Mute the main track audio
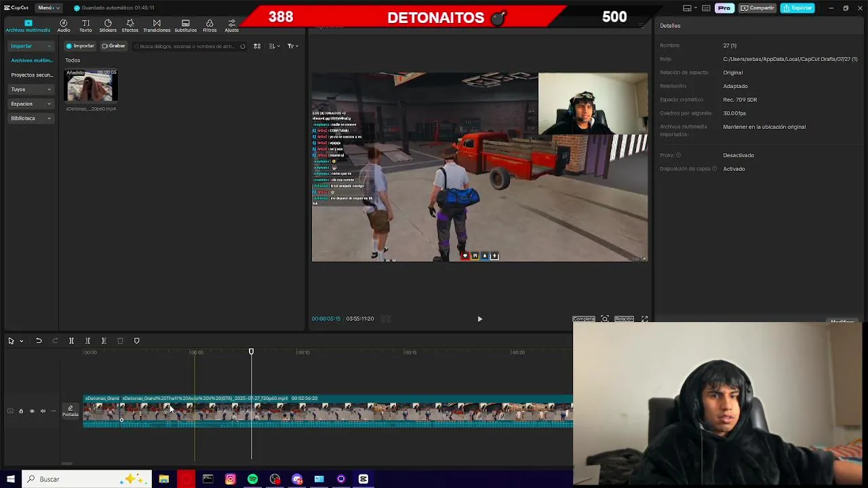 43,411
